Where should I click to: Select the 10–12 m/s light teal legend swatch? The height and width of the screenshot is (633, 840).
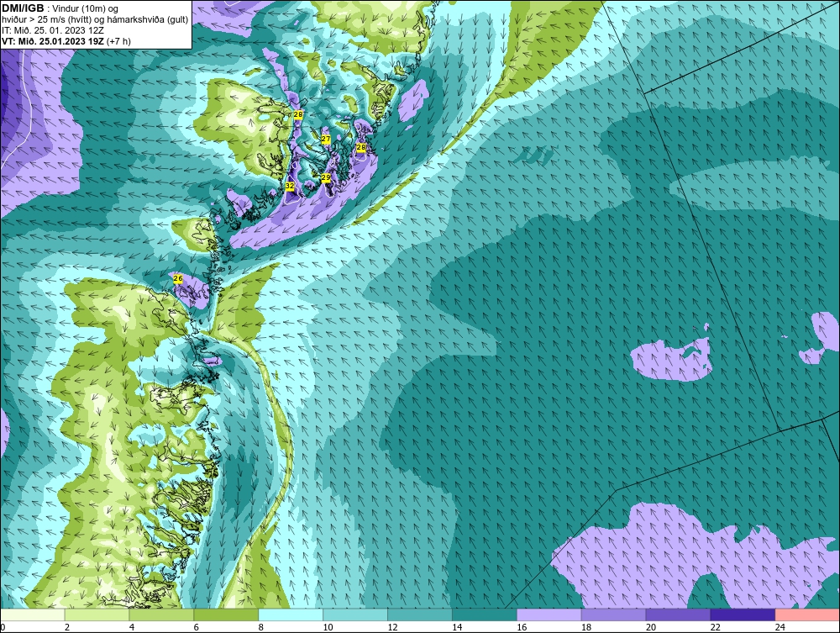tap(355, 615)
